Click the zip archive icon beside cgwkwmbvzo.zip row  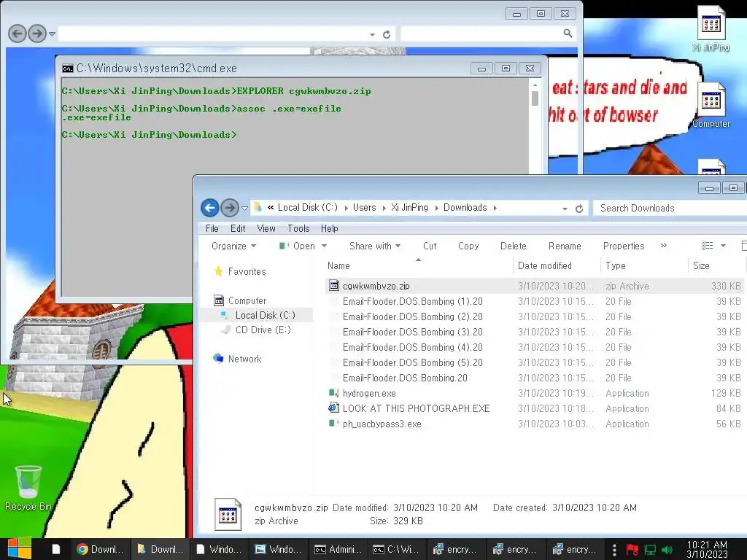point(334,286)
